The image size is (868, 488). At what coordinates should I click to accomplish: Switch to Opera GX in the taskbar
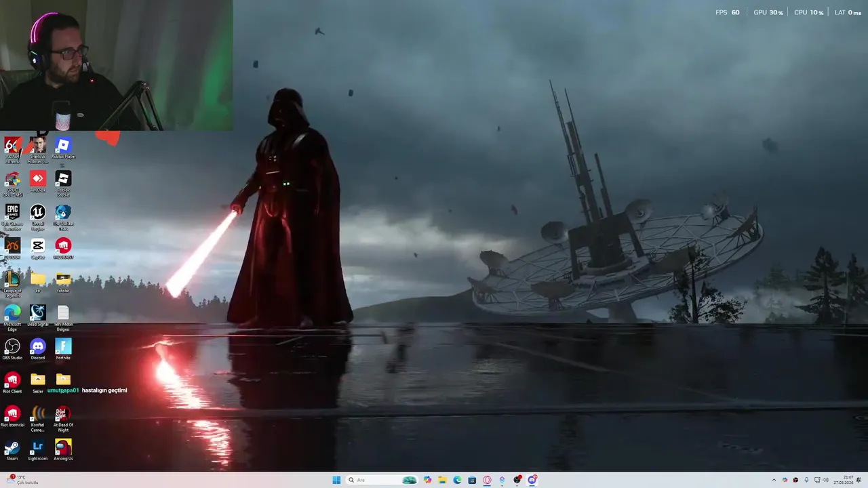pyautogui.click(x=487, y=480)
